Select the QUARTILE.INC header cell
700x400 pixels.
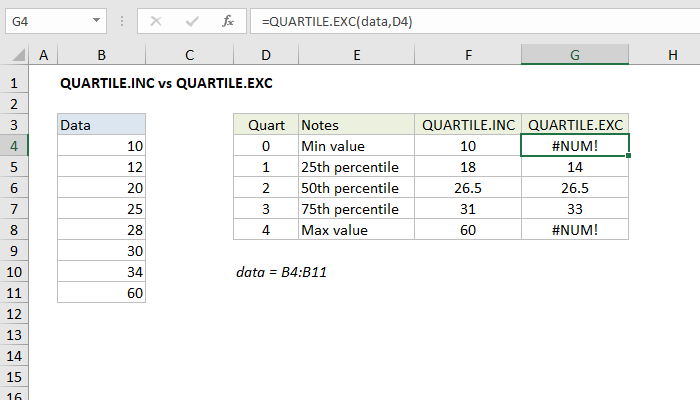tap(468, 125)
